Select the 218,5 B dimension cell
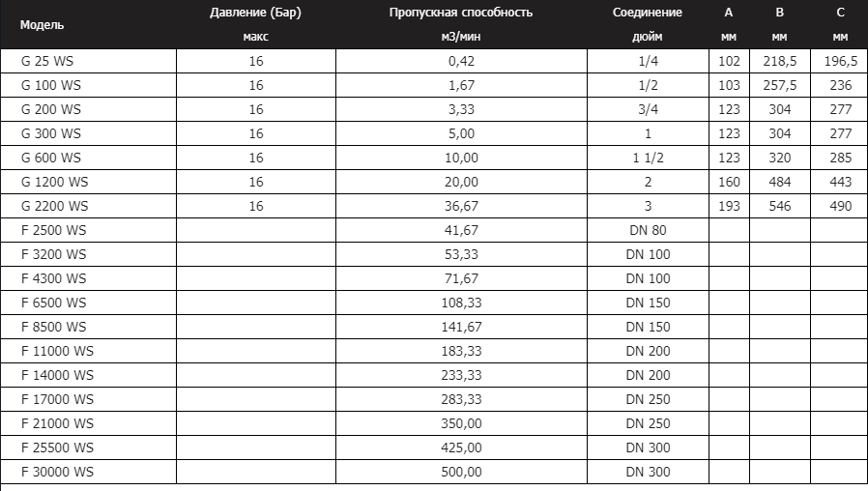Viewport: 868px width, 491px height. coord(780,61)
